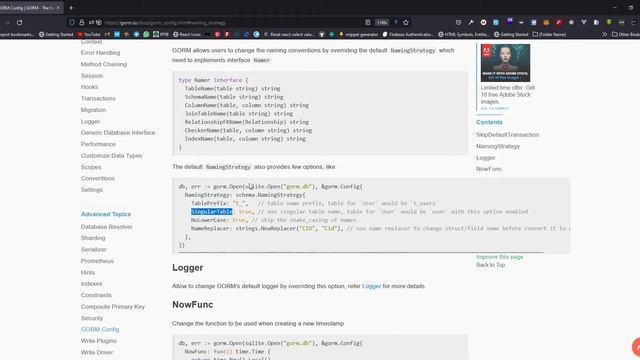Open the Prometheus docs page
640x360 pixels.
(x=97, y=261)
